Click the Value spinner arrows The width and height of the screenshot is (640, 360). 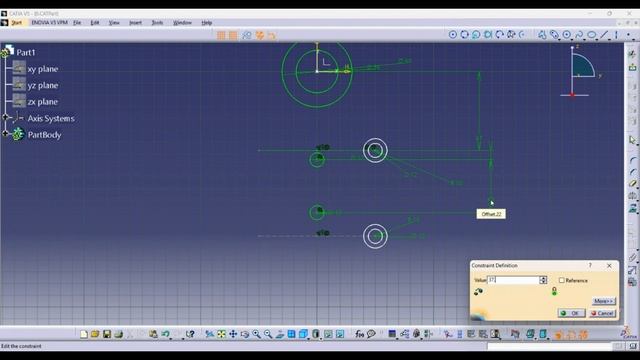point(543,280)
